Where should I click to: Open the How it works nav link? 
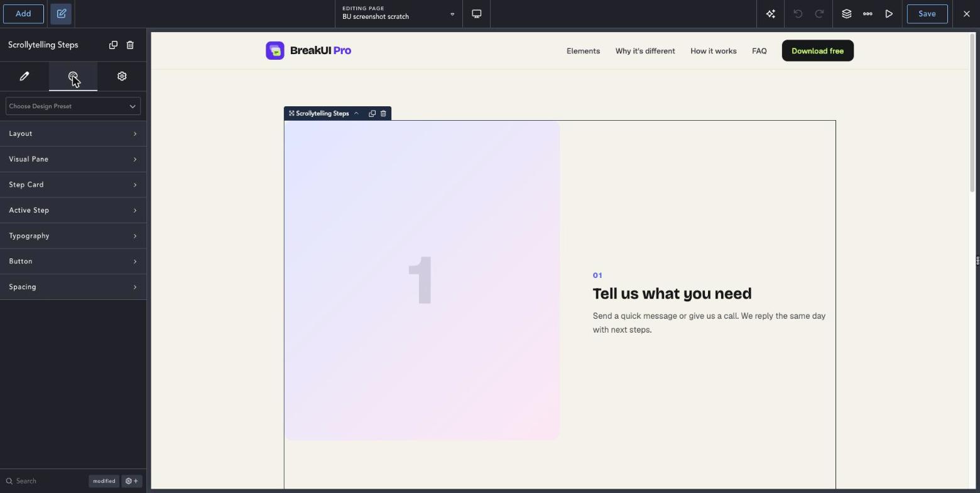click(714, 51)
